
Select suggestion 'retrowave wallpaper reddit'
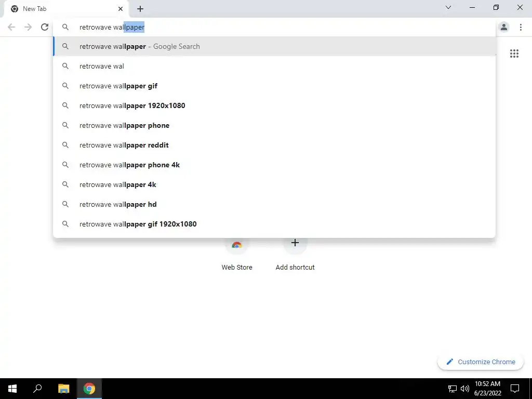(x=274, y=145)
